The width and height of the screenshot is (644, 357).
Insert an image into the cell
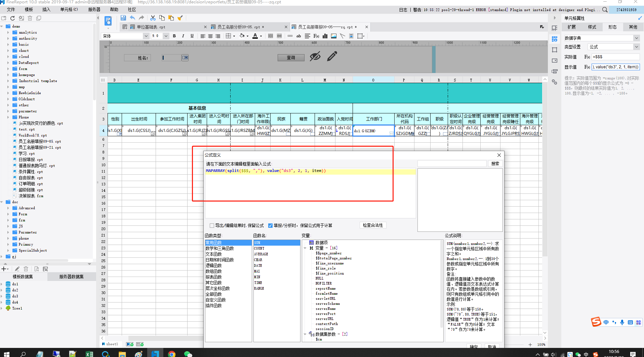[x=334, y=36]
